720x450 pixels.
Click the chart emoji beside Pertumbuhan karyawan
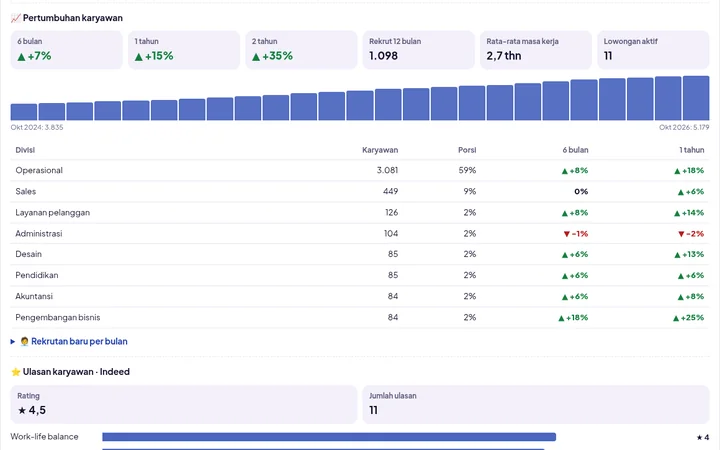pos(16,18)
